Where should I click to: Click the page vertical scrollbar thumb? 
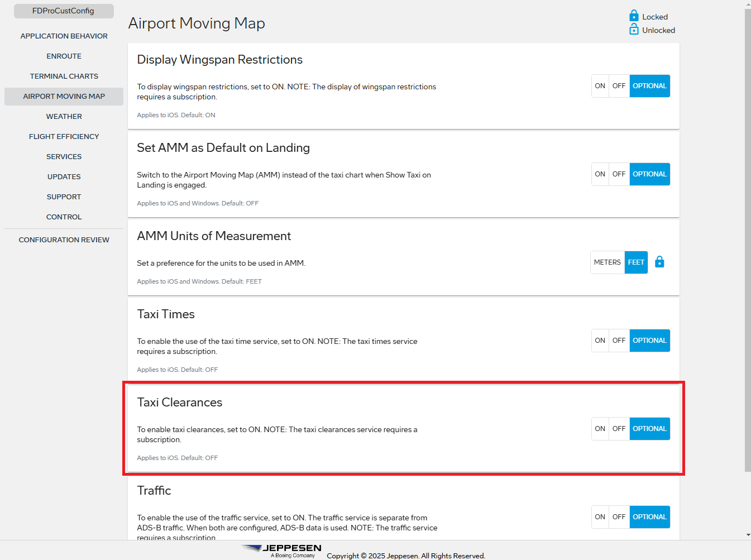click(748, 240)
